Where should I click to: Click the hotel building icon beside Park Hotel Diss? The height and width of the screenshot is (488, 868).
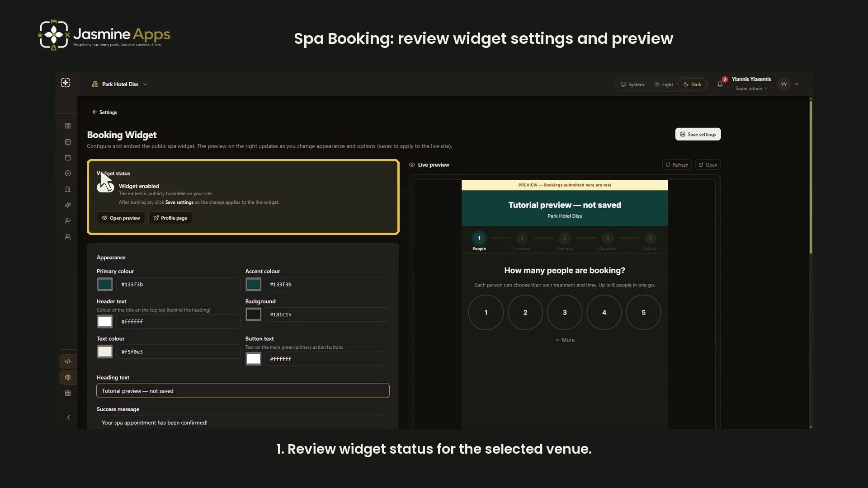pos(95,84)
